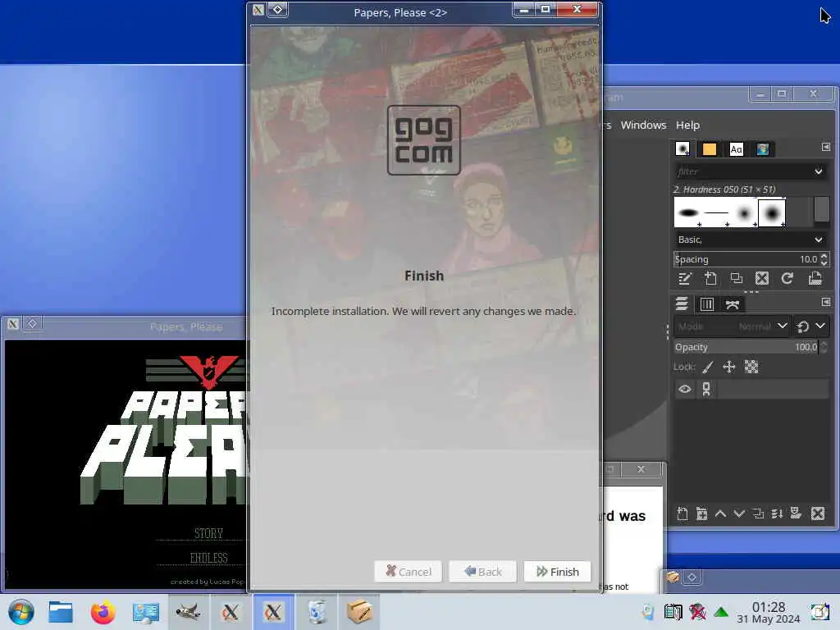Viewport: 840px width, 630px height.
Task: Delete layer icon in layers panel
Action: pyautogui.click(x=818, y=514)
